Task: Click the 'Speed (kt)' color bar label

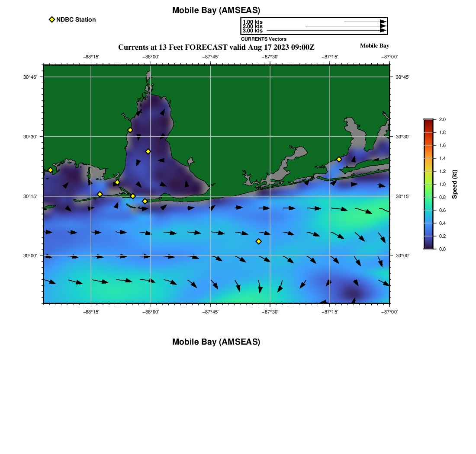Action: point(454,184)
